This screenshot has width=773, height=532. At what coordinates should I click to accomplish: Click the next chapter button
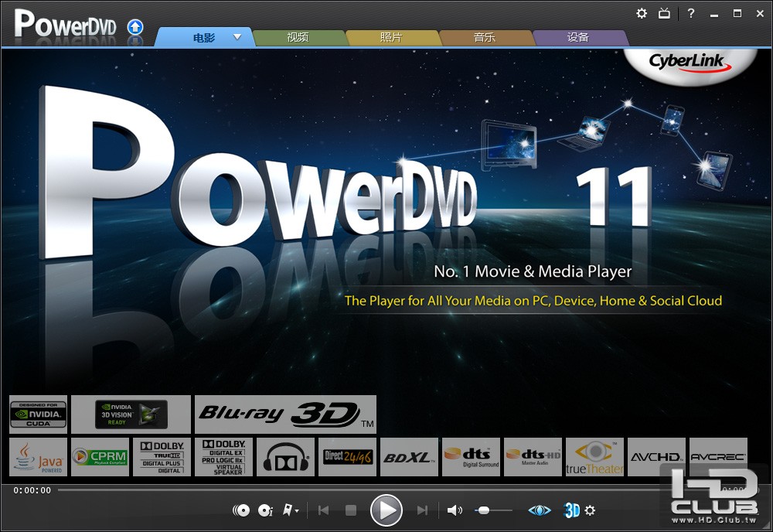[422, 510]
